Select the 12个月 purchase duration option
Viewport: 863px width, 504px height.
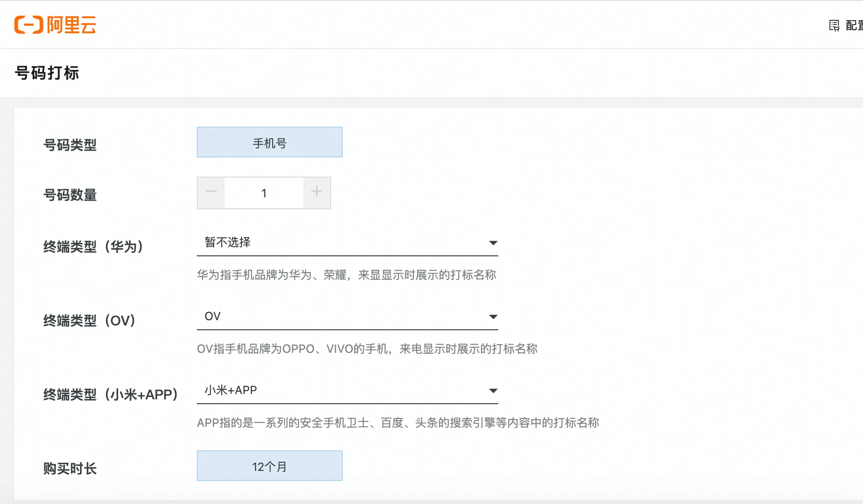click(269, 465)
